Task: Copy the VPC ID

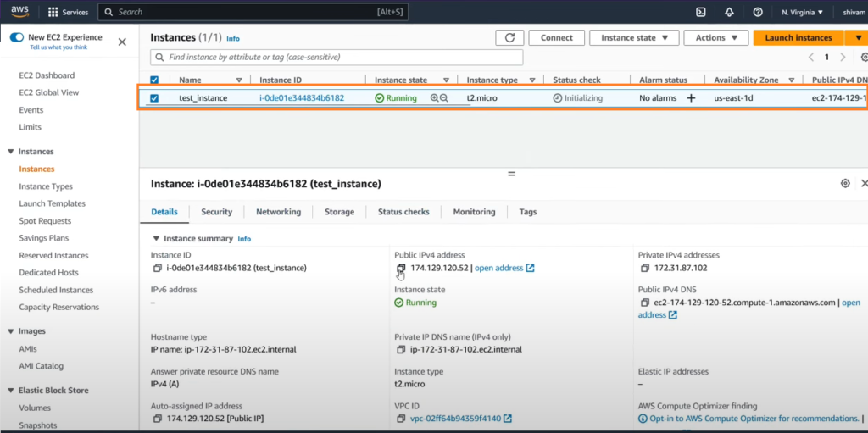Action: pyautogui.click(x=401, y=419)
